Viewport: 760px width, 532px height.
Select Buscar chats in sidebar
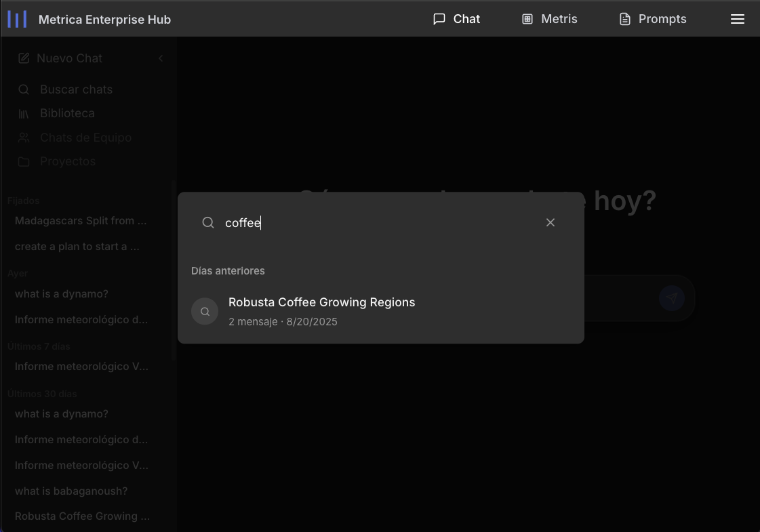coord(76,89)
